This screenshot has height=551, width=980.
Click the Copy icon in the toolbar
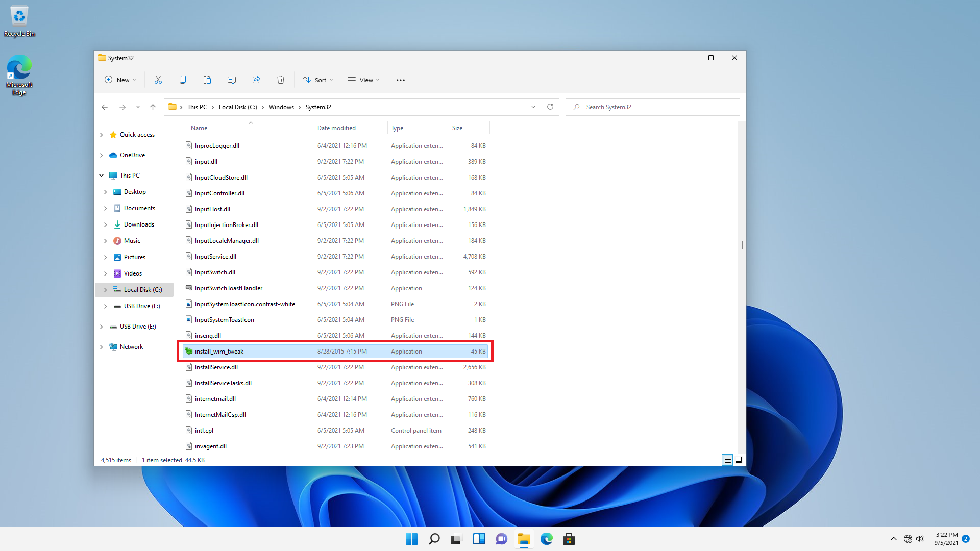pyautogui.click(x=183, y=80)
